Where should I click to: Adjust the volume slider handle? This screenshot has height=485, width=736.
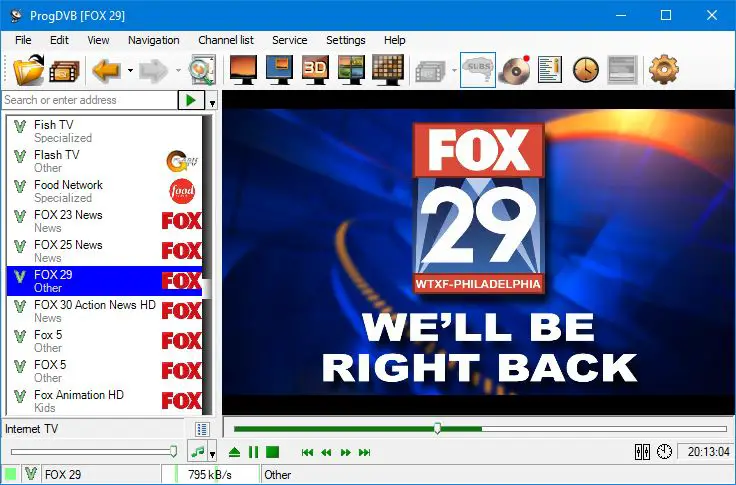coord(173,452)
